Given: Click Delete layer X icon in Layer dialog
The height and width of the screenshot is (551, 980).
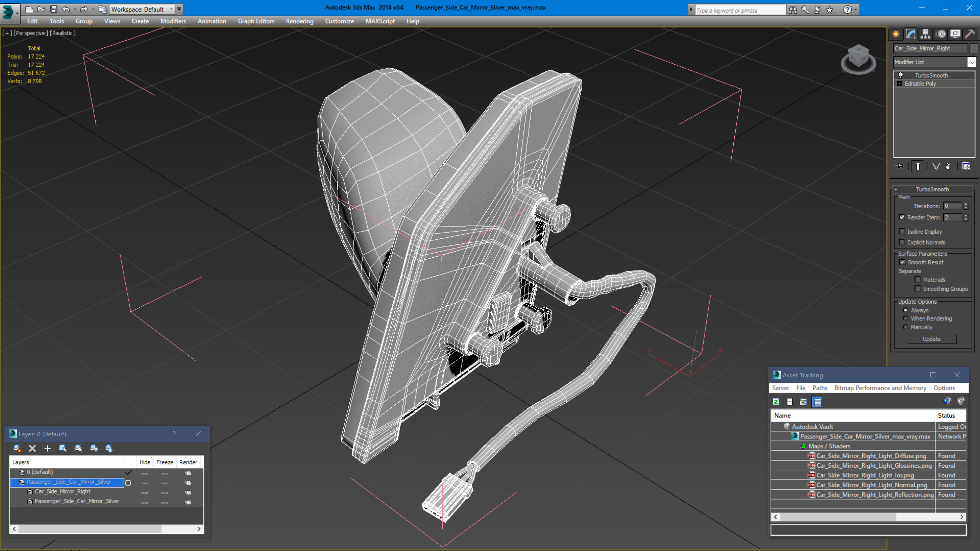Looking at the screenshot, I should (x=32, y=448).
